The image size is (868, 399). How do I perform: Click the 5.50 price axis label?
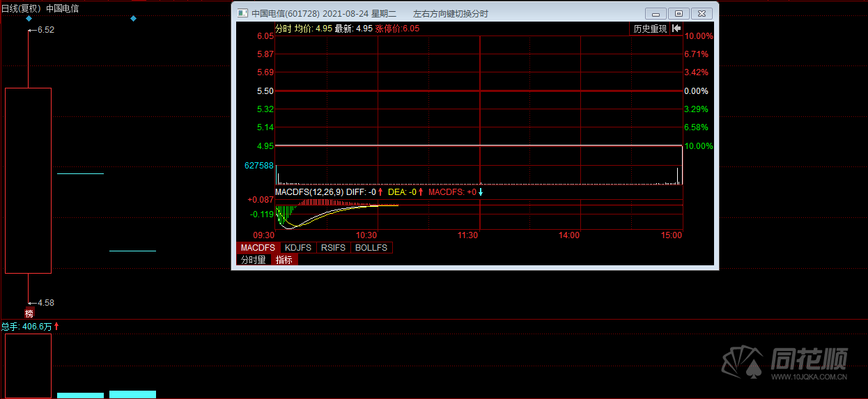(x=265, y=91)
